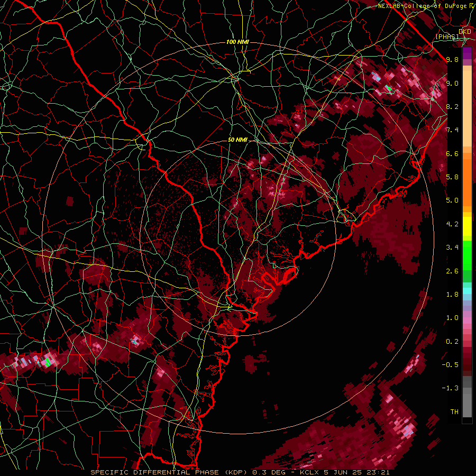Viewport: 476px width, 476px height.
Task: Click the yellow segment of the color bar
Action: pyautogui.click(x=467, y=226)
